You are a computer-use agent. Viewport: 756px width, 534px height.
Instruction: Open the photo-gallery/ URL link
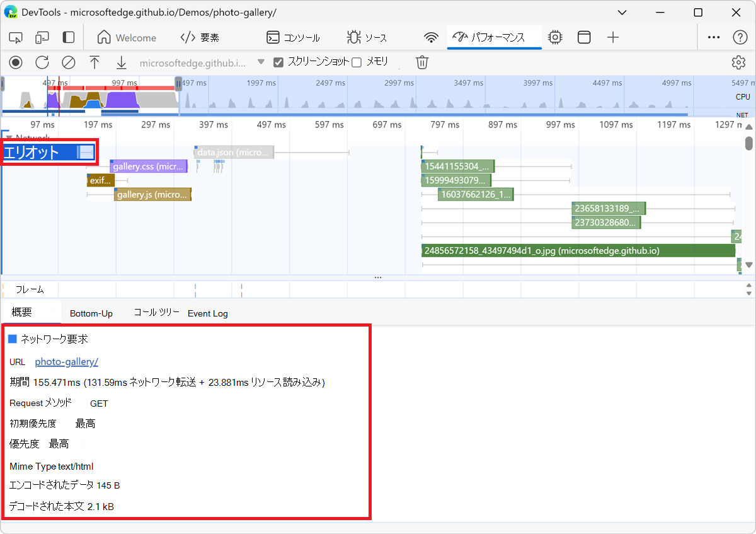[66, 361]
